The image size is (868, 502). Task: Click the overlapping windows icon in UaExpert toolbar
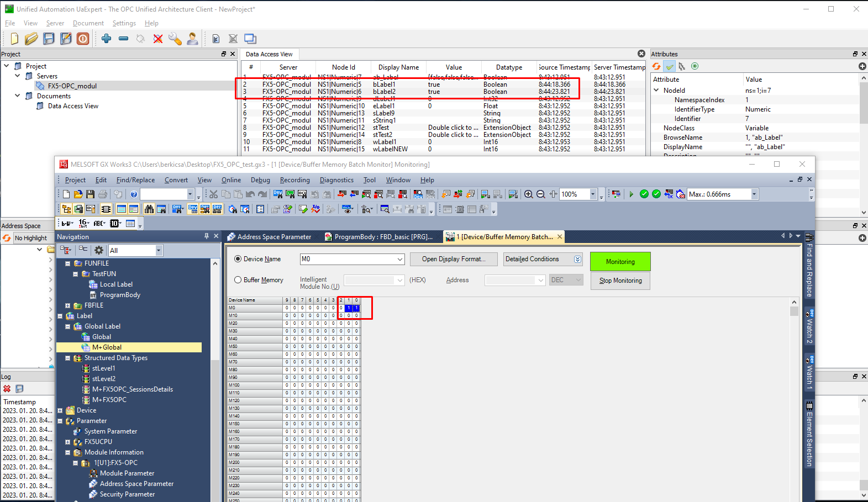pyautogui.click(x=250, y=39)
